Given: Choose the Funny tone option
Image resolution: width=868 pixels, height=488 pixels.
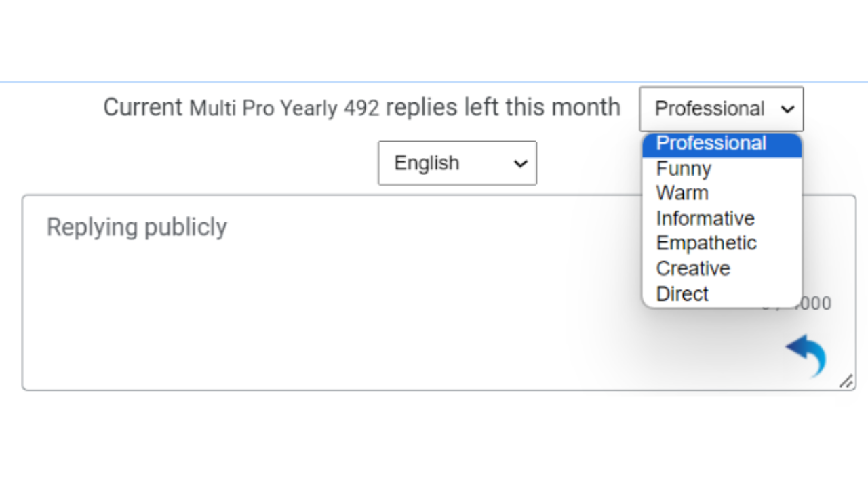Looking at the screenshot, I should (x=684, y=169).
